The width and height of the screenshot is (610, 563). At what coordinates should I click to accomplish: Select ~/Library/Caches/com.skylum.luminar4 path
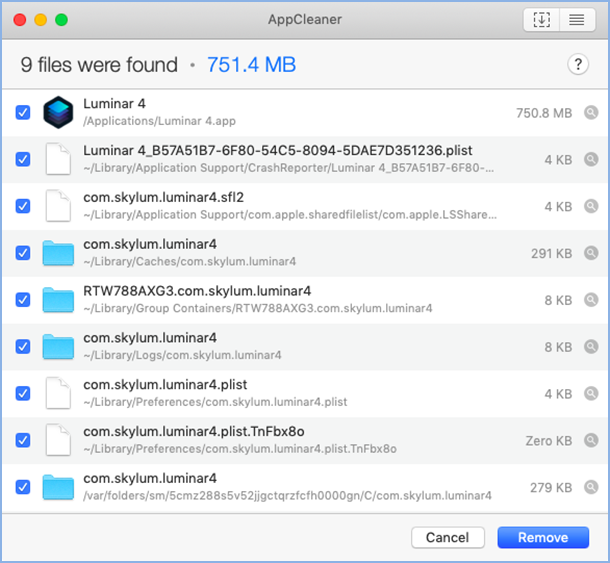click(x=189, y=261)
